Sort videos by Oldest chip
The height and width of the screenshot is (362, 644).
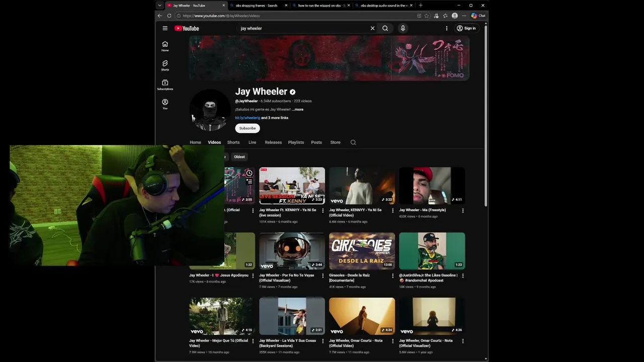(239, 157)
